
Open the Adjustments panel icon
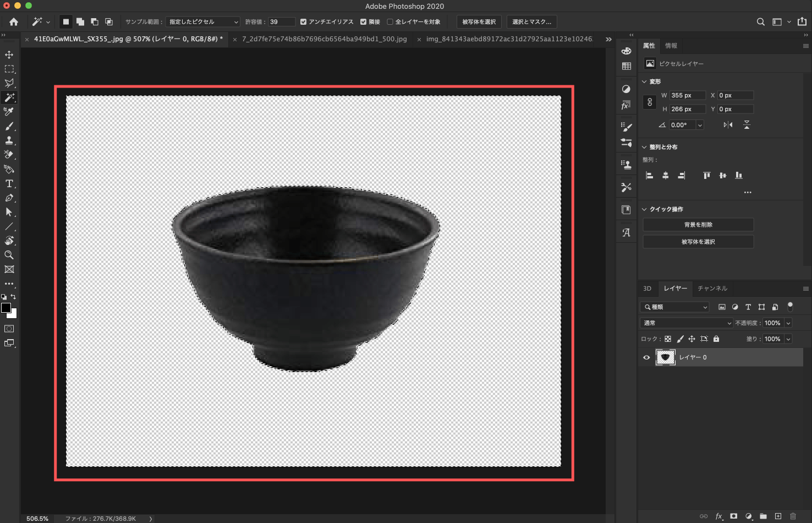[x=626, y=89]
